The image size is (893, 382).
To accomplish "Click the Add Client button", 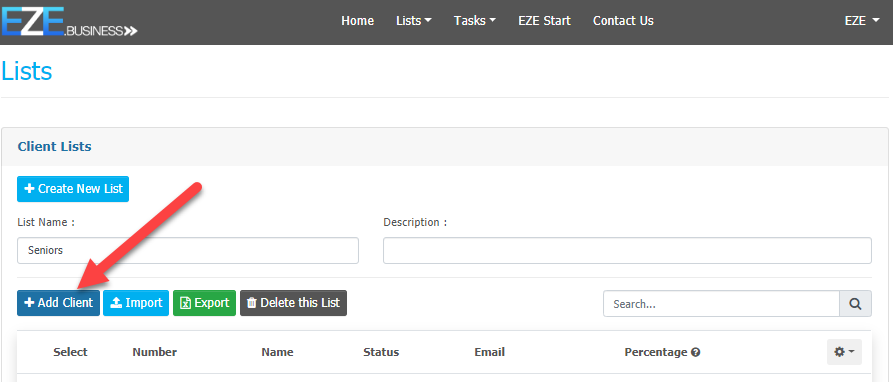I will [x=58, y=303].
